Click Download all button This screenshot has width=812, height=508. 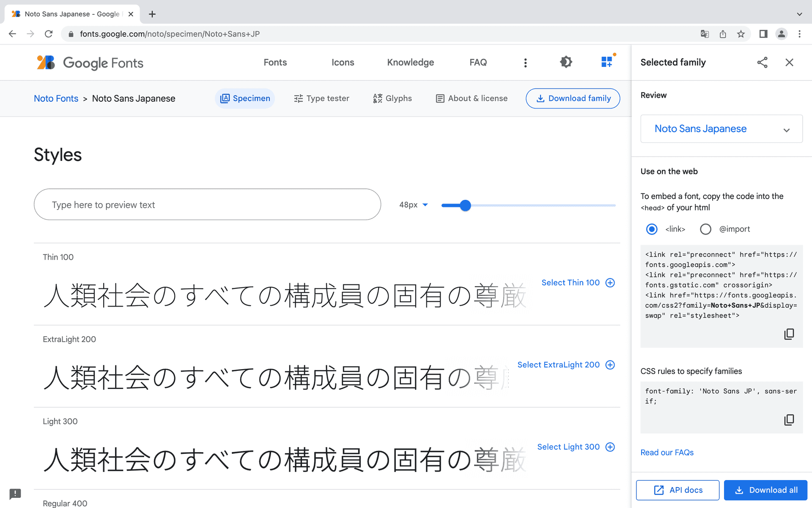click(x=765, y=490)
